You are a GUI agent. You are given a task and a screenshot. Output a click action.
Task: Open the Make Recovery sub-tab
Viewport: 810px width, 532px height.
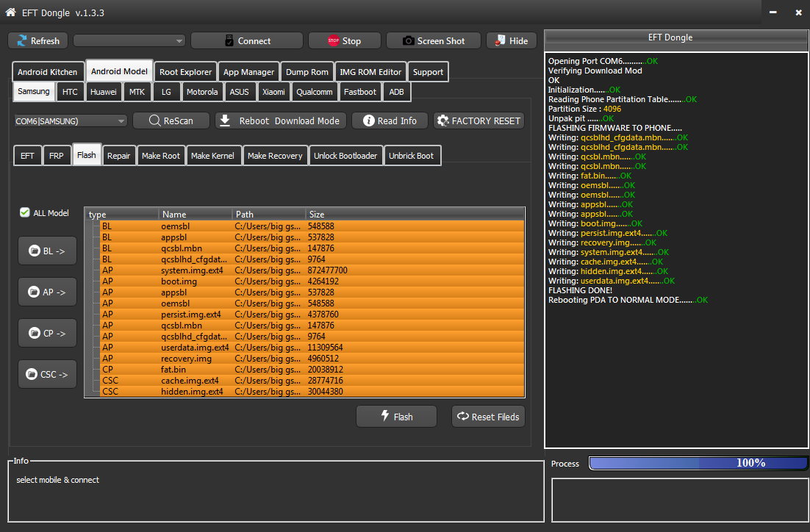coord(275,156)
